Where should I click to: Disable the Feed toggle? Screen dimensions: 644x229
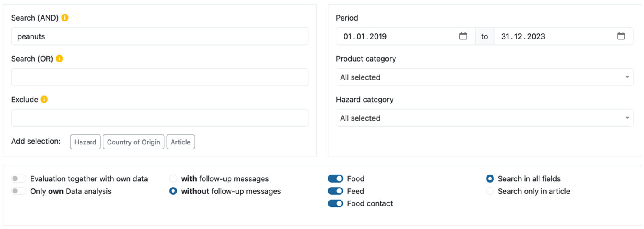point(335,191)
